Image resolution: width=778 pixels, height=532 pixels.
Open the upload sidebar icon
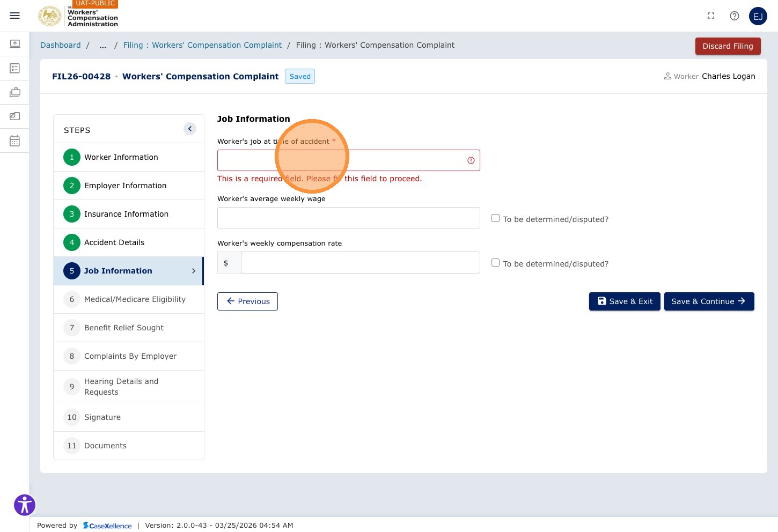pos(15,43)
